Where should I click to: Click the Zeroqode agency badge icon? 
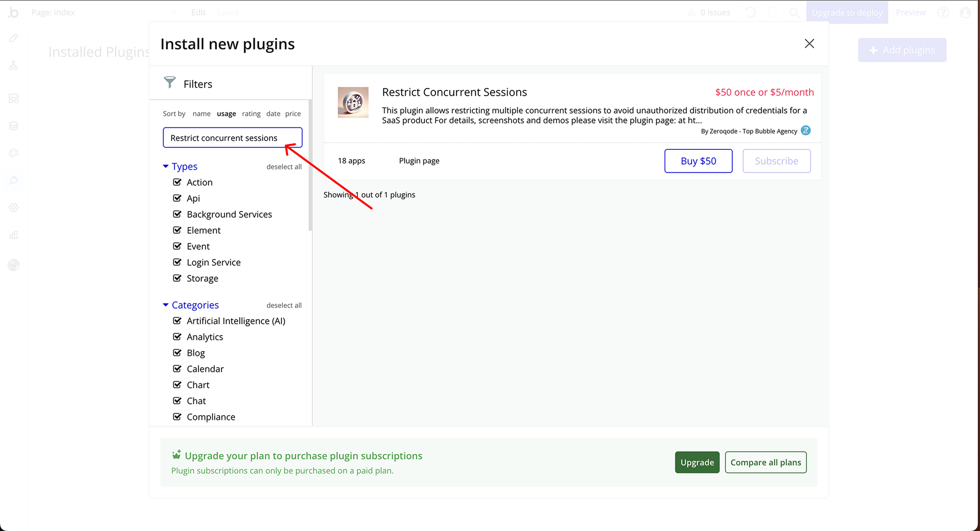(x=806, y=131)
